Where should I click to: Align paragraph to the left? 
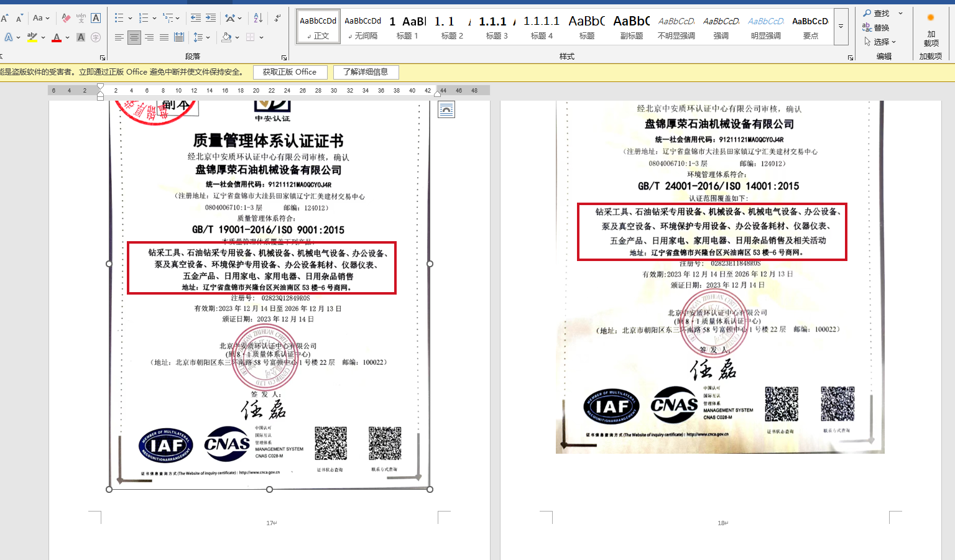119,37
